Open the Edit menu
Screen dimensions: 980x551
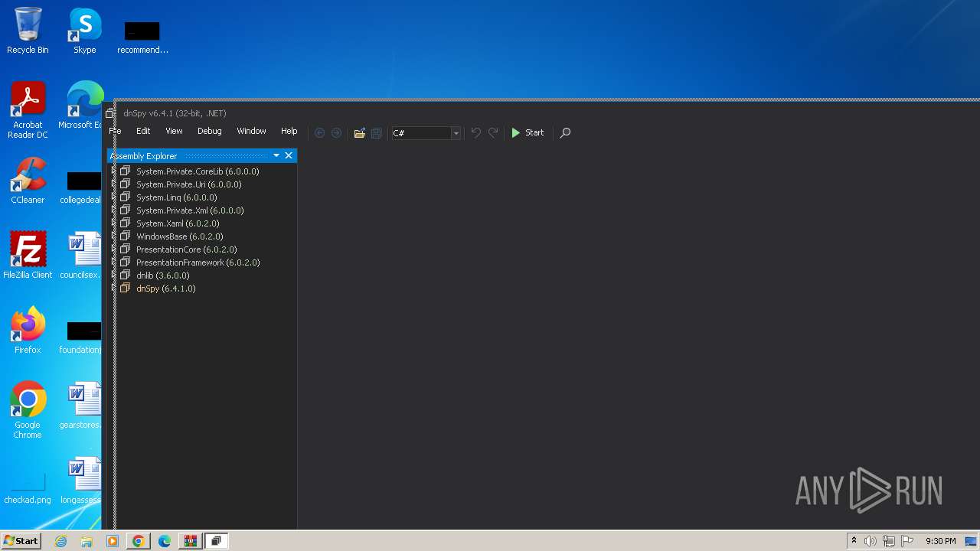143,131
